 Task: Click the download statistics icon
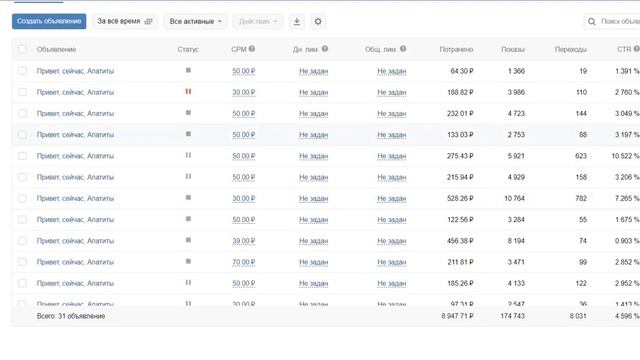click(x=297, y=21)
